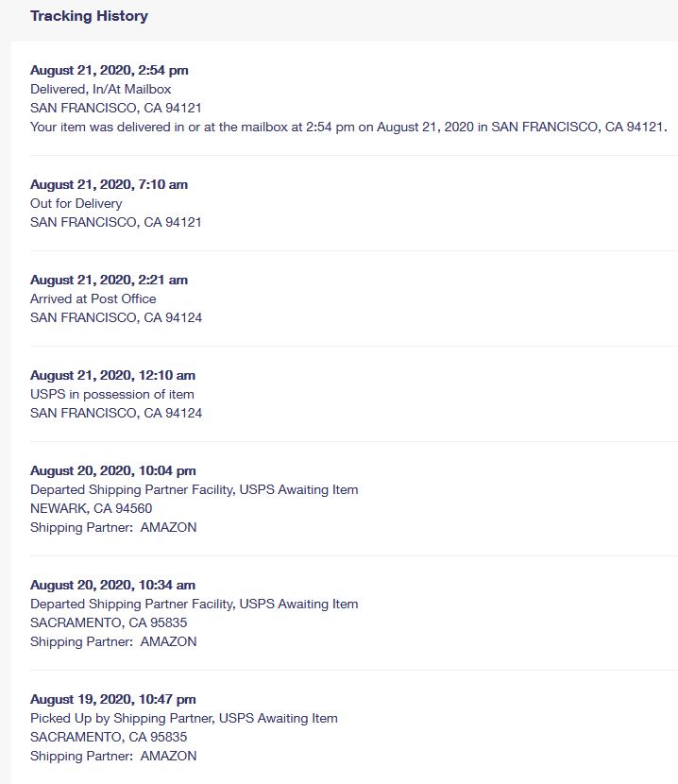Click the San Francisco location under Out for Delivery
The height and width of the screenshot is (784, 678).
[115, 222]
